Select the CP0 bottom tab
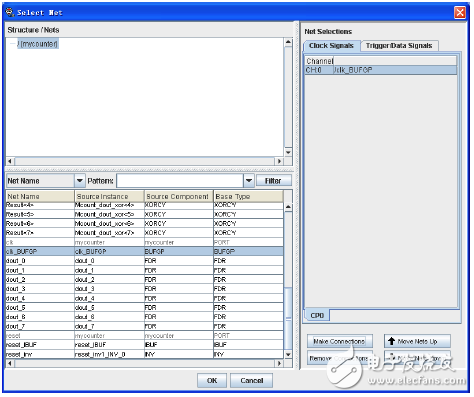 [317, 315]
